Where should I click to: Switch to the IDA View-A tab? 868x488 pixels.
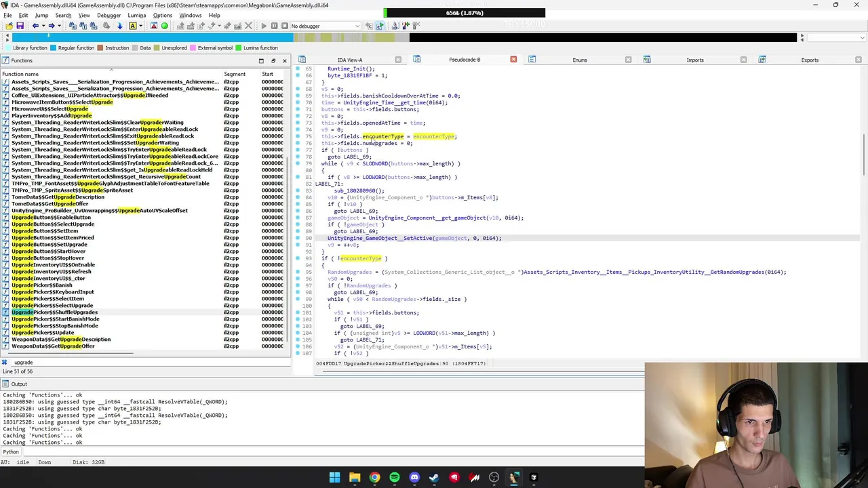point(350,60)
